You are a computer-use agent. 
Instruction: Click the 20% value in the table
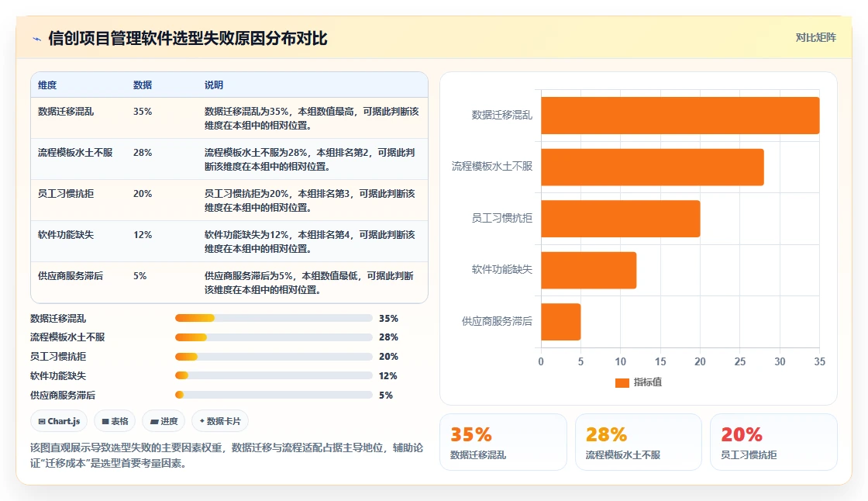click(x=143, y=193)
